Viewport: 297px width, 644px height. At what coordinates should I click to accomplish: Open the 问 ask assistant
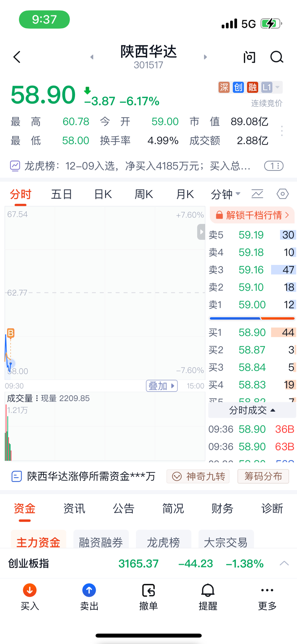[249, 57]
